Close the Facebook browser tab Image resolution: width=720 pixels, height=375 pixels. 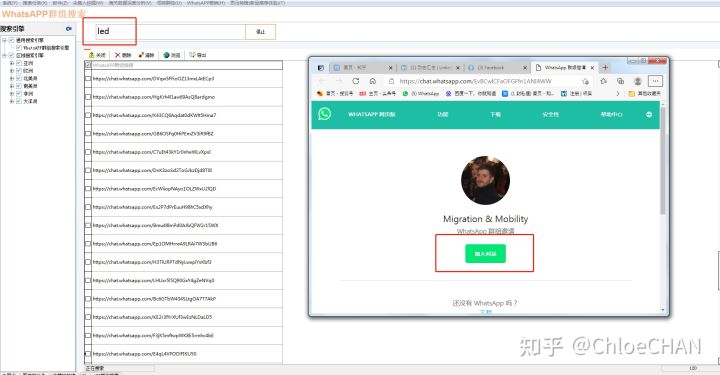[x=525, y=68]
